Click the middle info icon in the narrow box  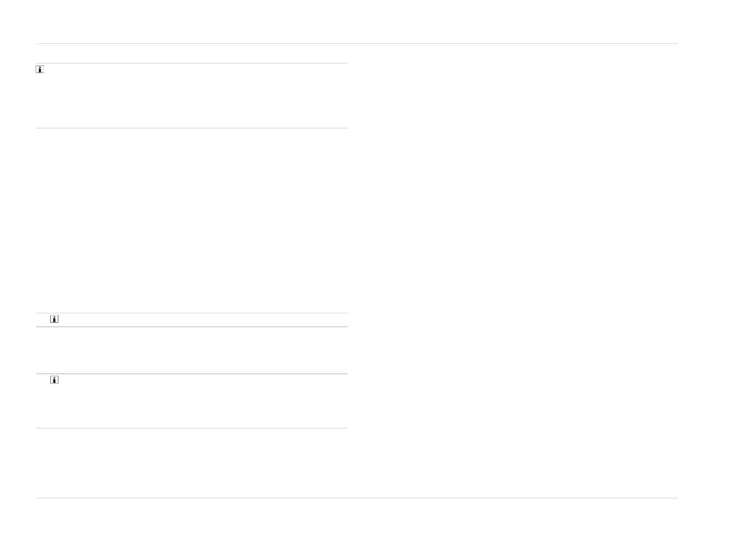tap(54, 319)
